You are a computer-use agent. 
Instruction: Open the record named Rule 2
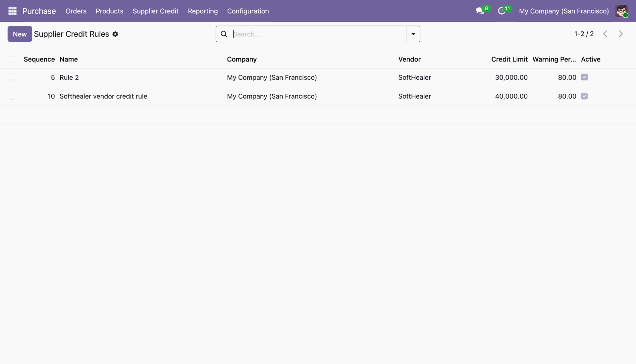[x=69, y=77]
